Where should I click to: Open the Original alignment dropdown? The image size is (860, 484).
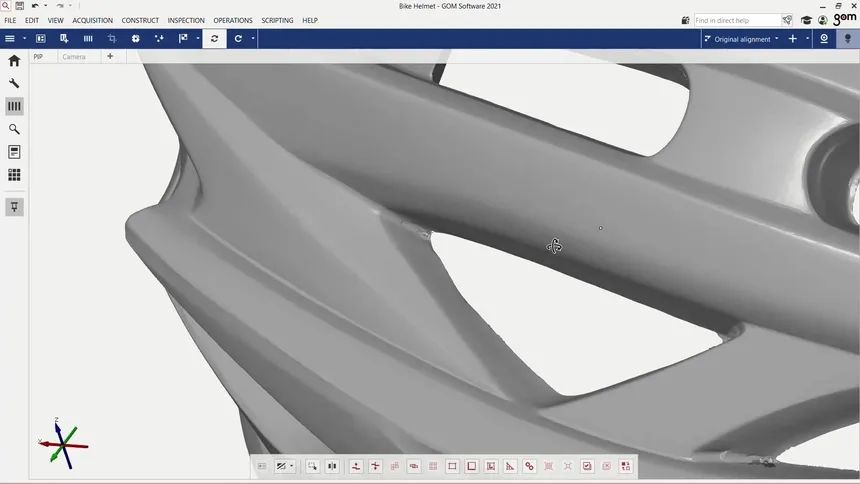741,39
